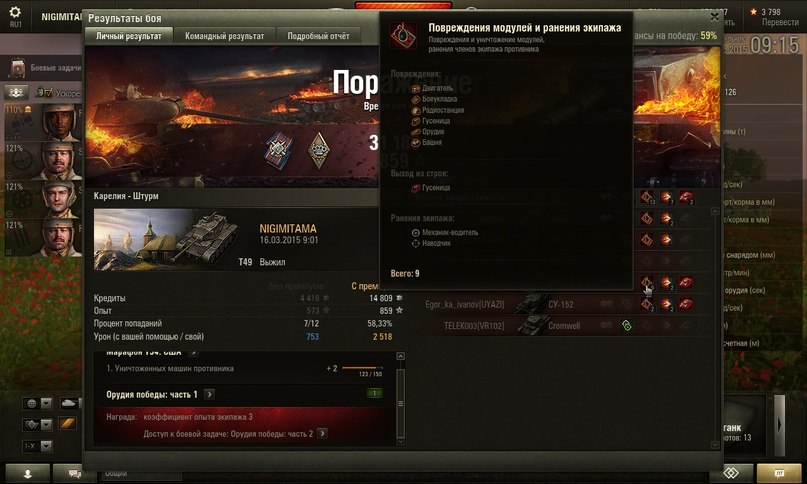Screen dimensions: 807x484
Task: Click the missions list scrollbar handle
Action: (400, 403)
